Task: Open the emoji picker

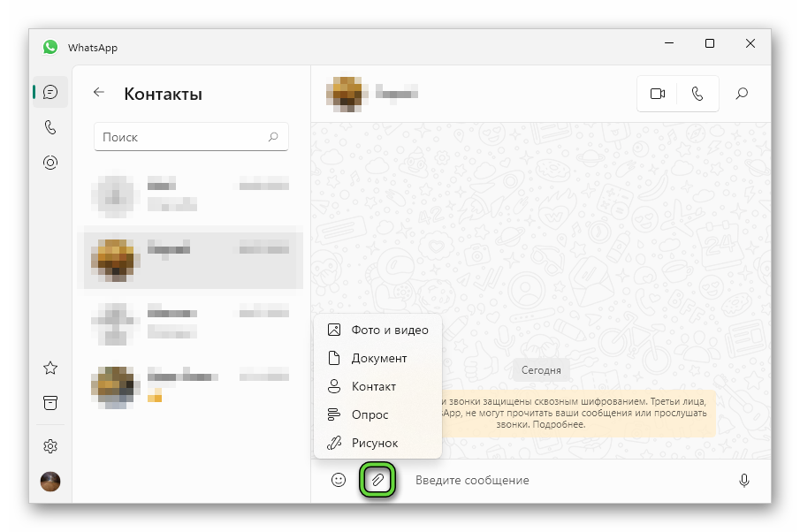Action: click(x=339, y=480)
